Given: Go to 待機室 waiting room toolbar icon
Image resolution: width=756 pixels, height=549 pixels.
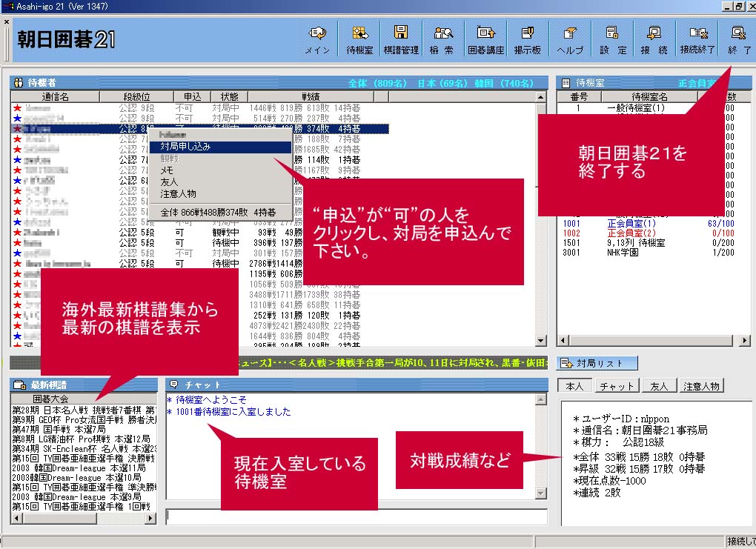Looking at the screenshot, I should (359, 39).
